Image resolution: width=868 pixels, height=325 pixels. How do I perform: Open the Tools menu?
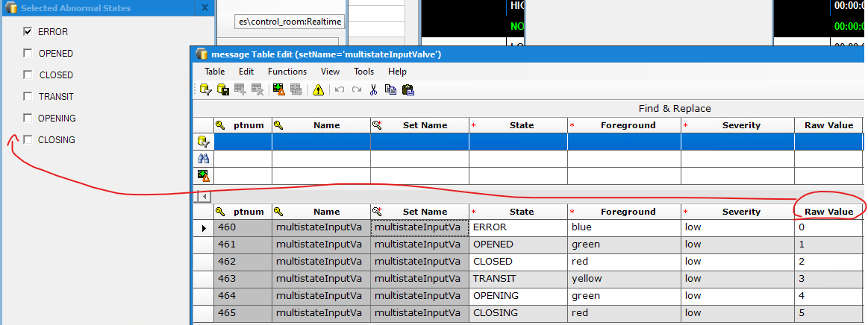(363, 72)
